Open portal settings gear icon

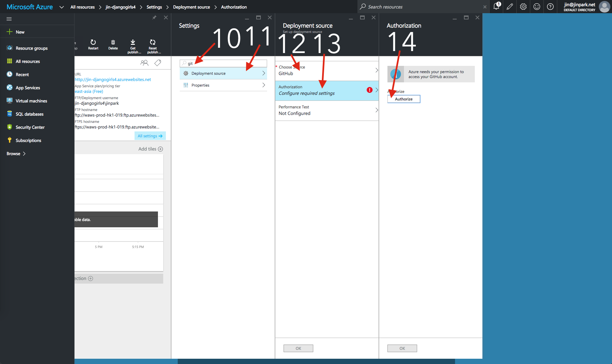(x=523, y=7)
